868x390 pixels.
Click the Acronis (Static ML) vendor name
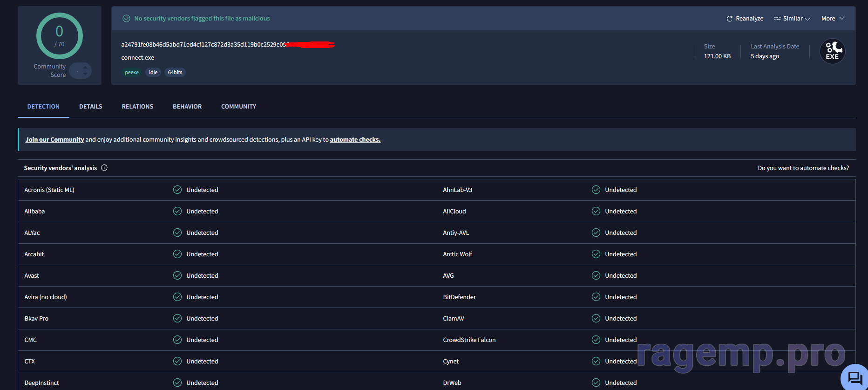49,190
